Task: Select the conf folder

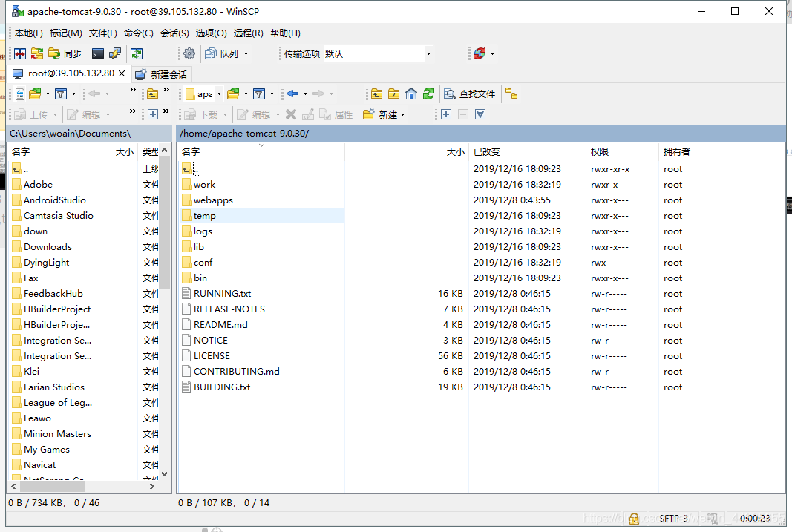Action: click(203, 263)
